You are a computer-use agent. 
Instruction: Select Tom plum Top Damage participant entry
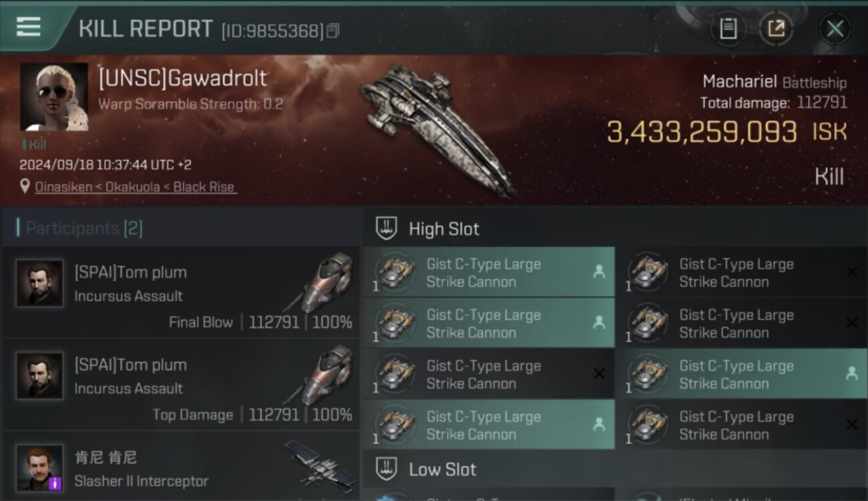pyautogui.click(x=181, y=385)
